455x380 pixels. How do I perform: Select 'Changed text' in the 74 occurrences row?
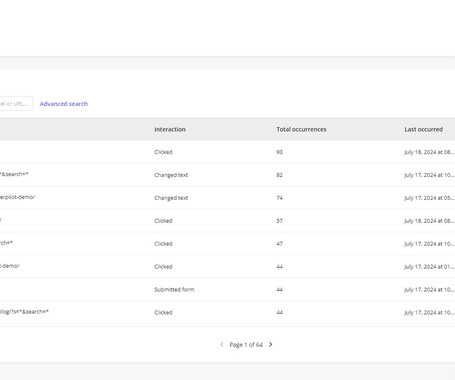[171, 198]
